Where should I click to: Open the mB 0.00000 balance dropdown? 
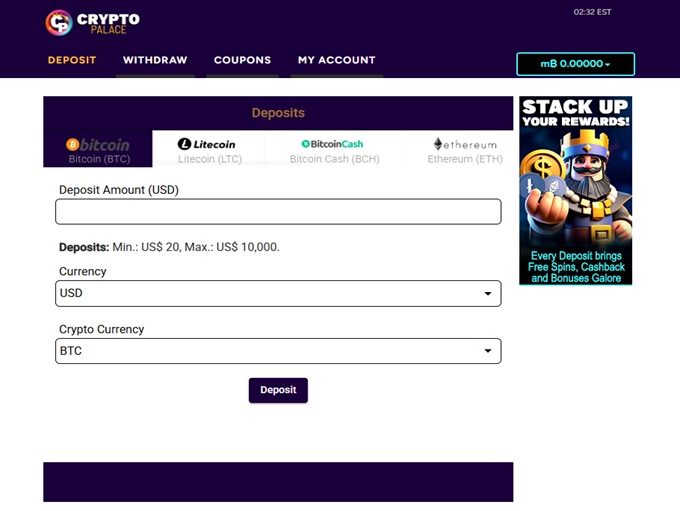575,64
